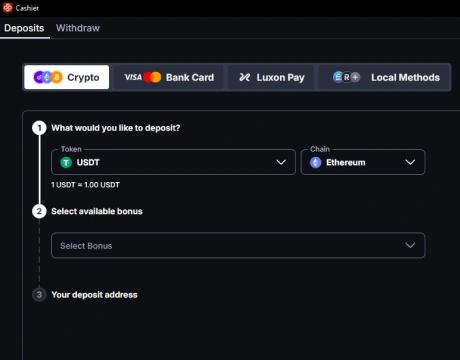Click the Local Methods icon cluster
Viewport: 460px width, 360px height.
(x=347, y=77)
